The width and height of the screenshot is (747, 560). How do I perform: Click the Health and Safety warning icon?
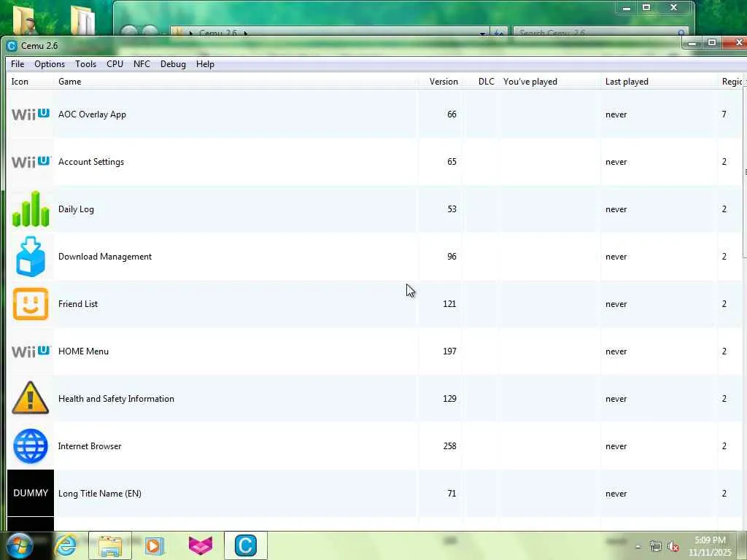point(31,398)
